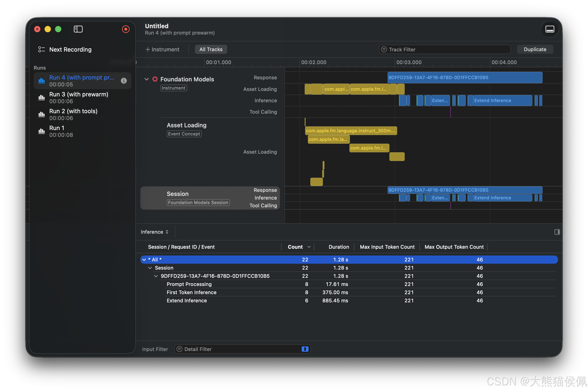
Task: Start recording with the red record button
Action: (126, 29)
